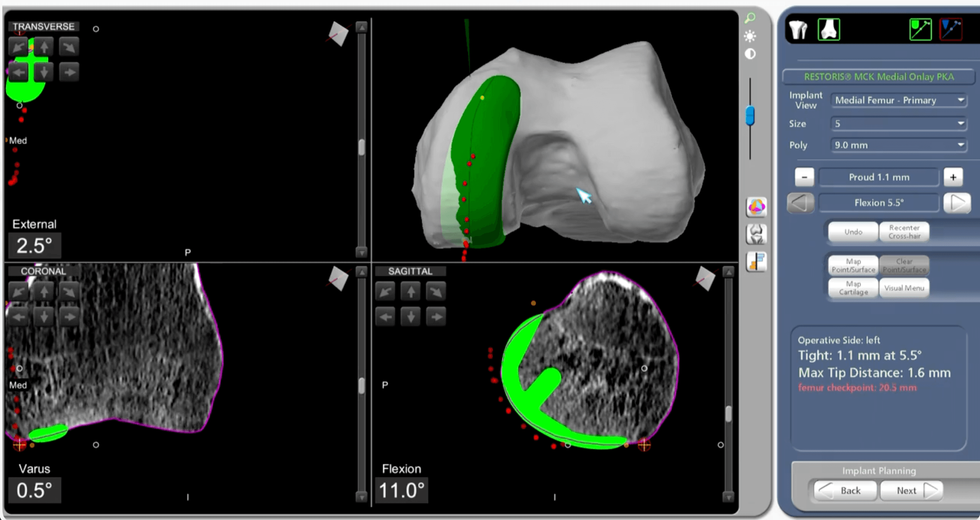Click rotate-right arrow in Transverse view

69,47
